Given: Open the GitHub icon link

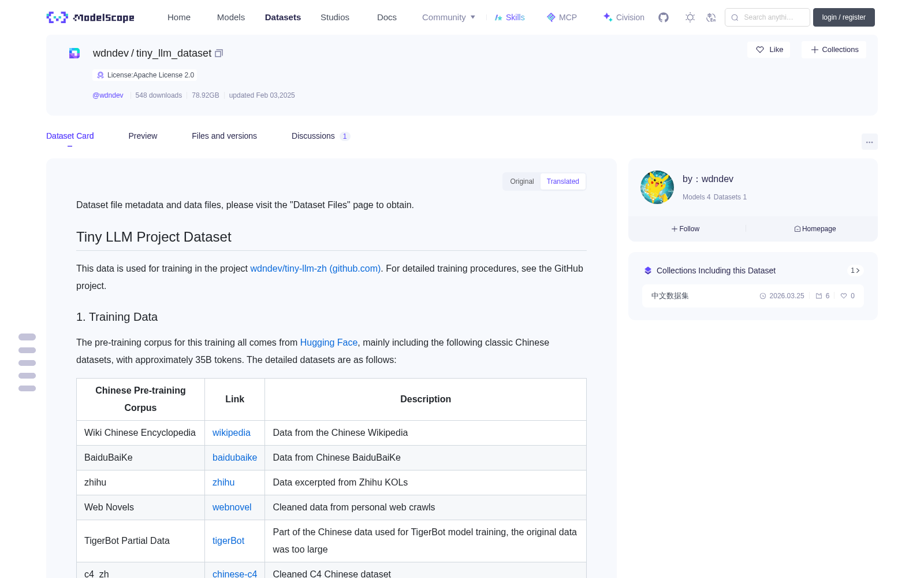Looking at the screenshot, I should pos(664,17).
